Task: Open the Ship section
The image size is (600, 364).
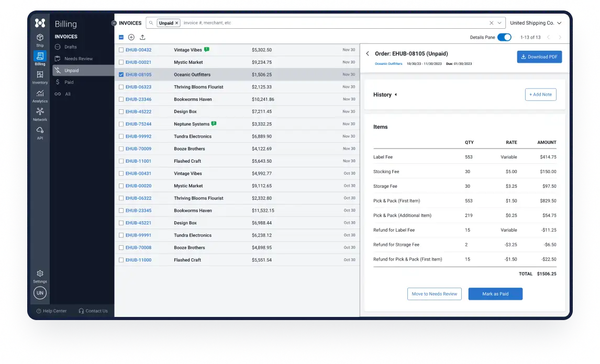Action: point(40,40)
